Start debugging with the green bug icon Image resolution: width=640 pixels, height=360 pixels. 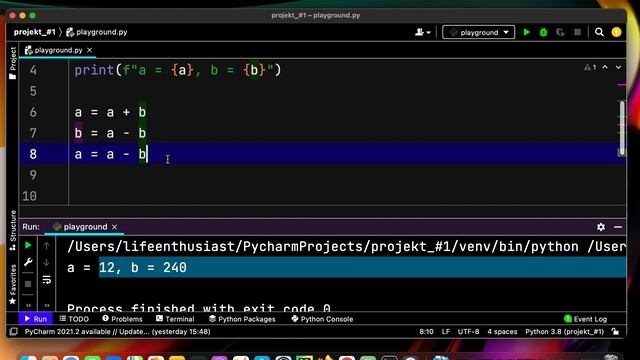543,32
